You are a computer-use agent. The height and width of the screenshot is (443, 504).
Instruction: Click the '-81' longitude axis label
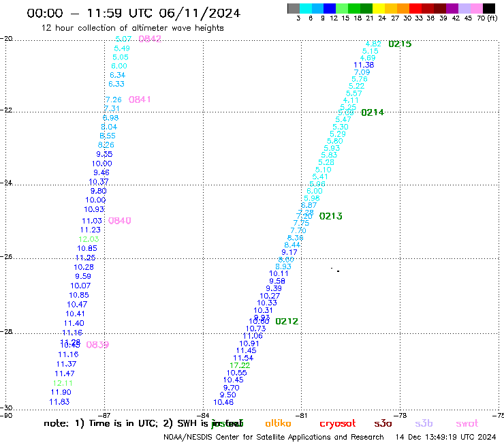pyautogui.click(x=302, y=416)
